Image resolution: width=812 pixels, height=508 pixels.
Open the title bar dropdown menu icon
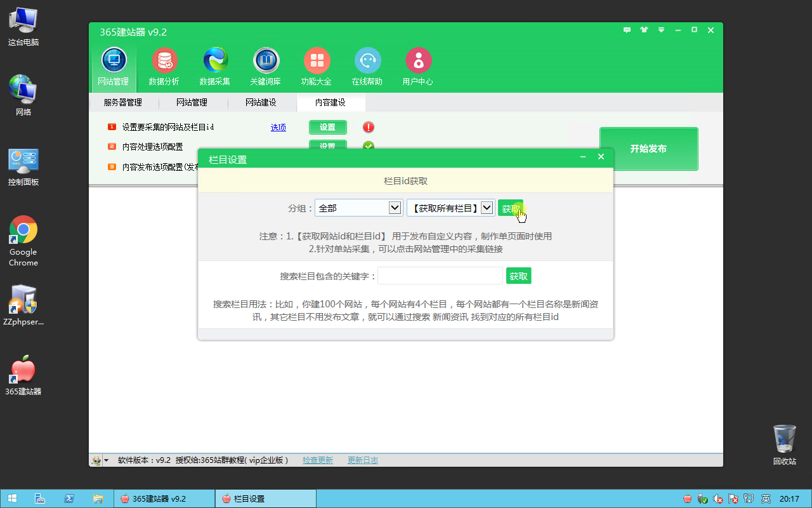[661, 30]
